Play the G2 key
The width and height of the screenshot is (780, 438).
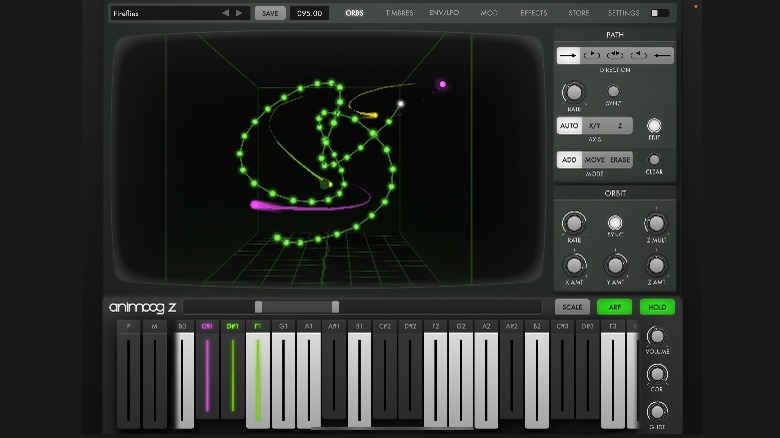pyautogui.click(x=461, y=378)
